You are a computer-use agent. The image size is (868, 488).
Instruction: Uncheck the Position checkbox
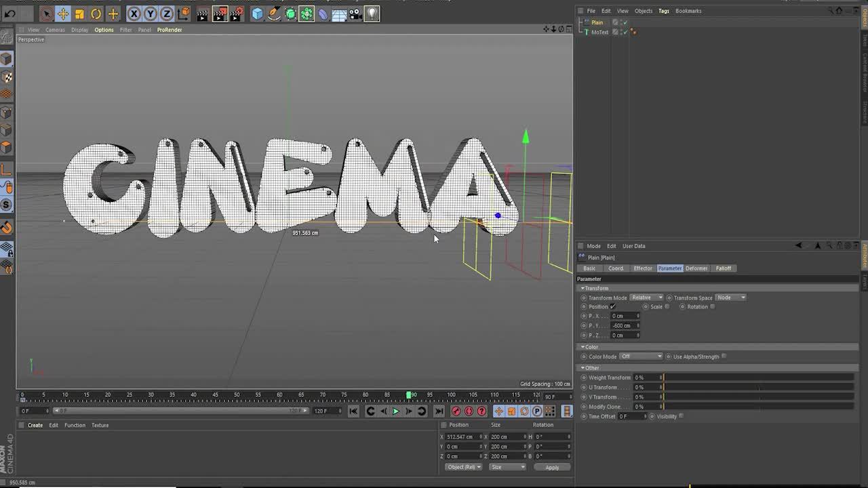613,306
